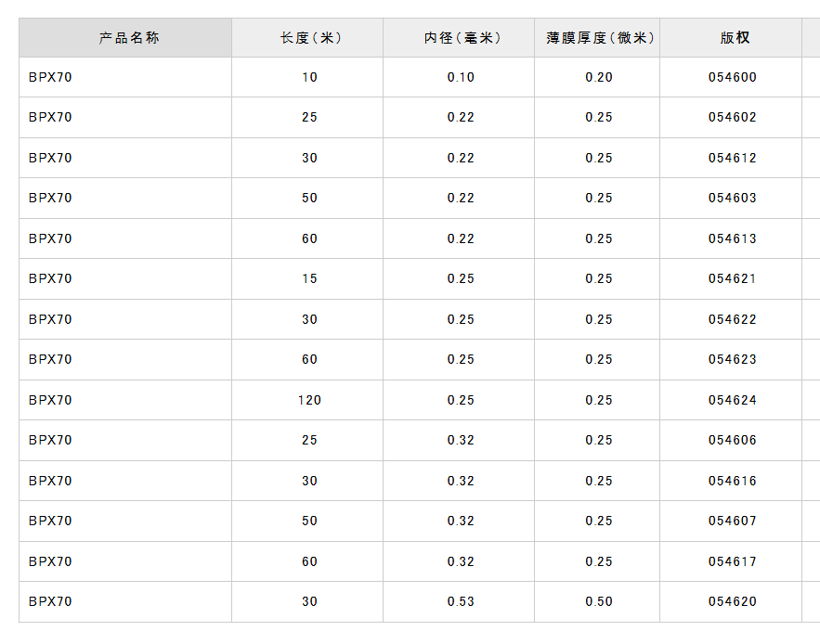This screenshot has width=820, height=644.
Task: Click part number 054603
Action: click(733, 198)
